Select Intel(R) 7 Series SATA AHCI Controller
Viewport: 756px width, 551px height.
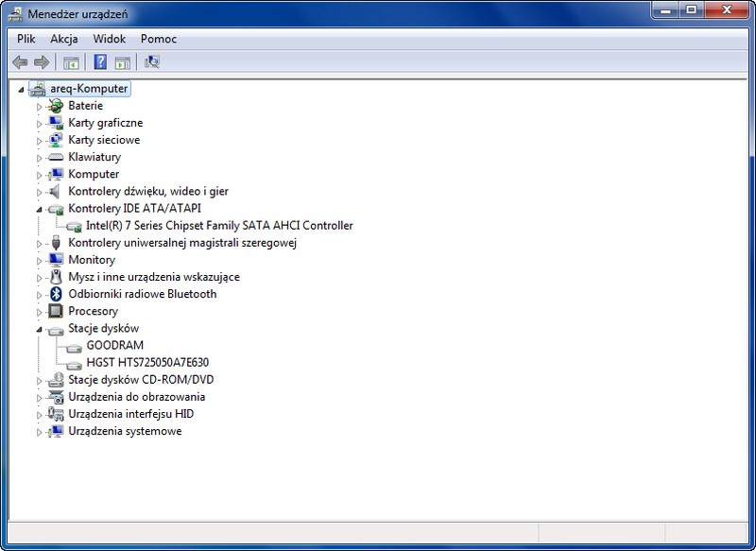pos(219,226)
